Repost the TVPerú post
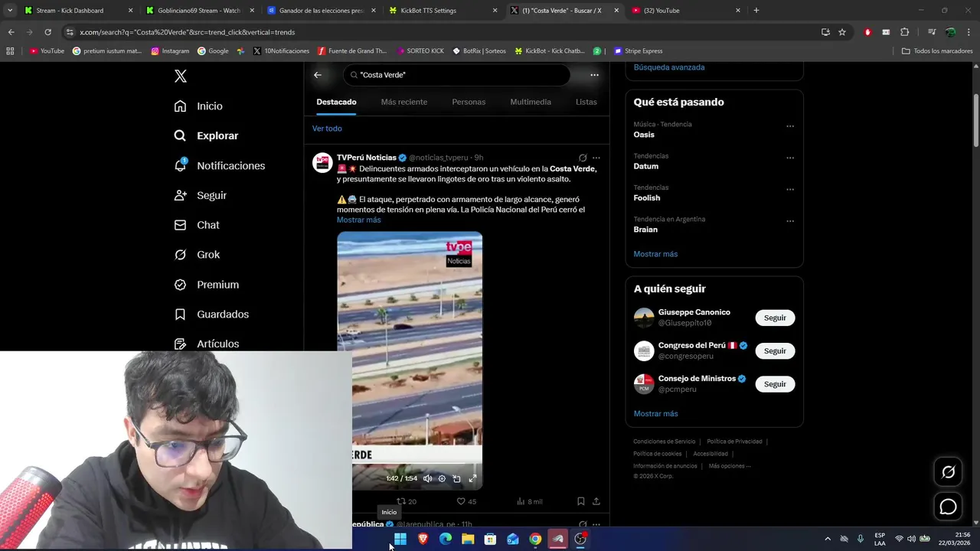The width and height of the screenshot is (980, 551). pos(406,501)
